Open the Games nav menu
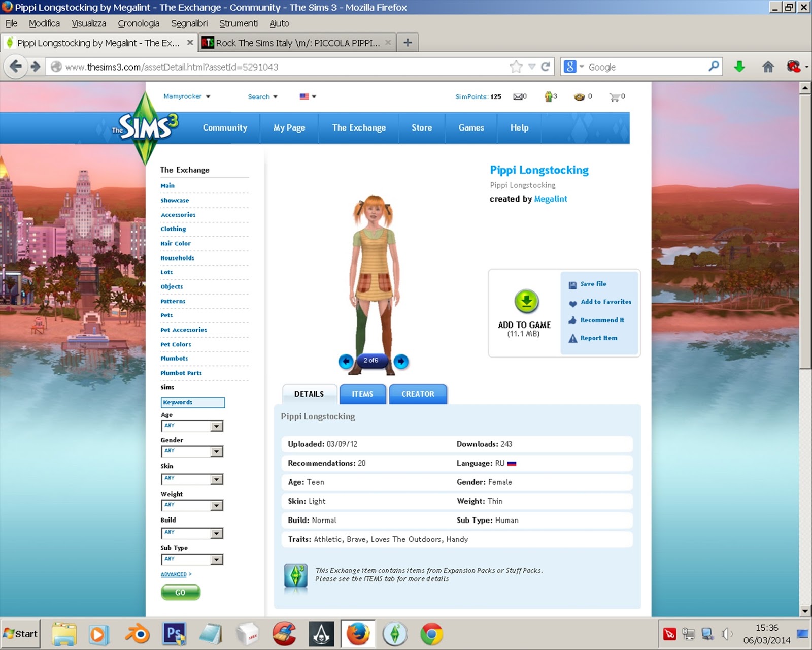The width and height of the screenshot is (812, 650). coord(471,128)
